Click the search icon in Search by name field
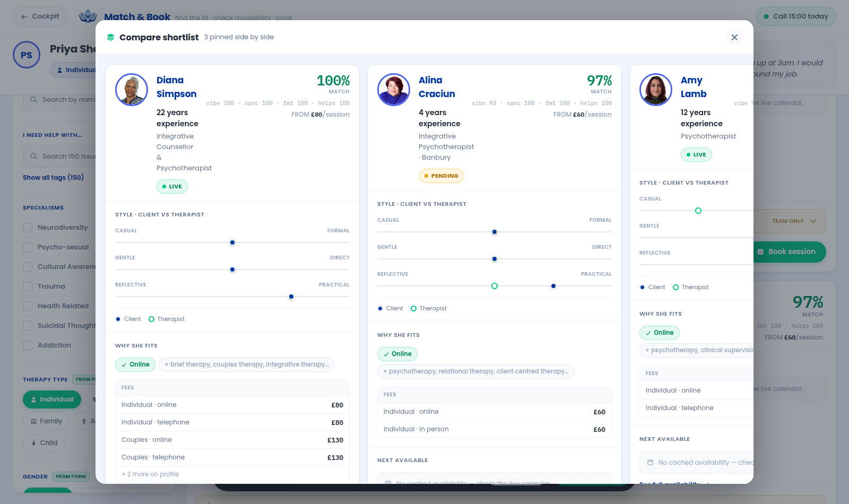This screenshot has height=504, width=849. click(34, 99)
